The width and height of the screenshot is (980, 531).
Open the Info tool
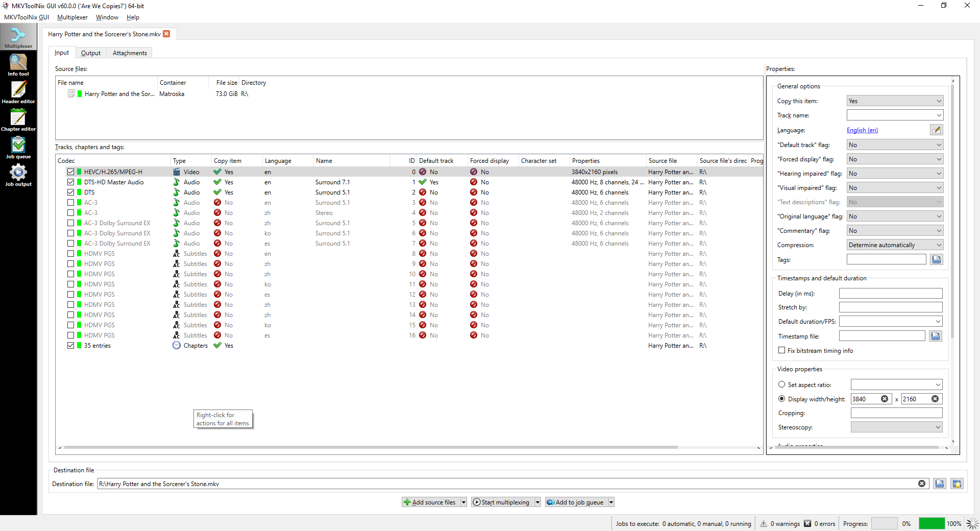(x=18, y=65)
